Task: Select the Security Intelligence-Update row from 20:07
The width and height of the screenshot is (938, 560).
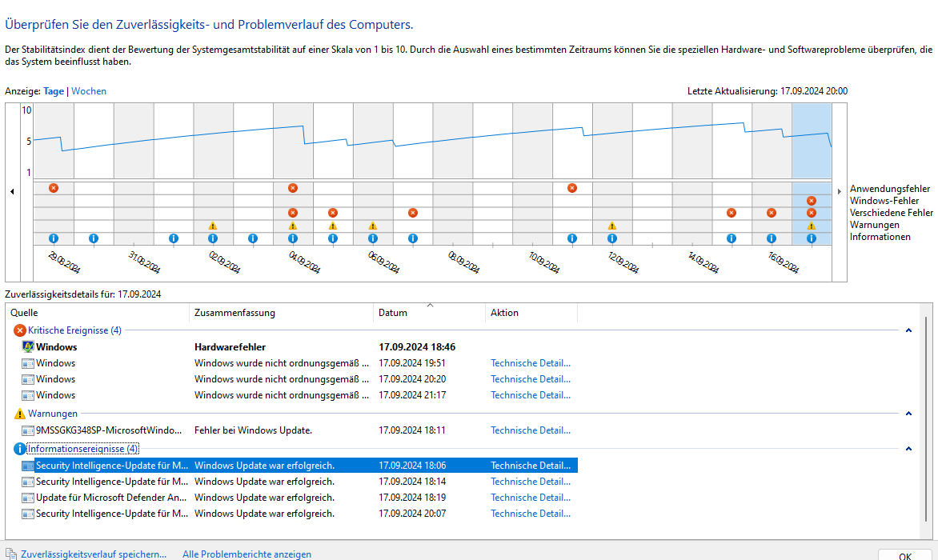Action: pyautogui.click(x=299, y=514)
